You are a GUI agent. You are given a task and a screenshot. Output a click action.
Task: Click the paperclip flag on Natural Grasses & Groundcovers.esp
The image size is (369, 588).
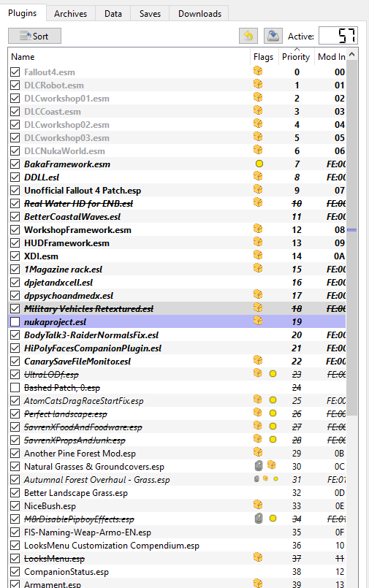pos(259,466)
